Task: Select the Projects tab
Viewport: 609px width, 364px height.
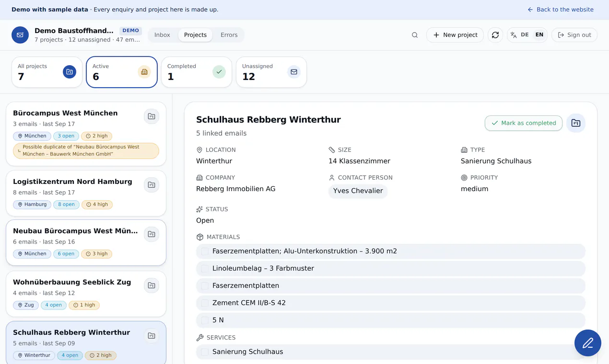Action: pos(195,35)
